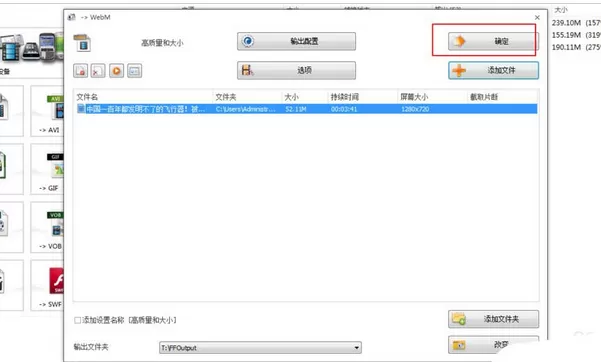Screen dimensions: 601x362
Task: Click the 添加文件 add file button
Action: coord(493,70)
